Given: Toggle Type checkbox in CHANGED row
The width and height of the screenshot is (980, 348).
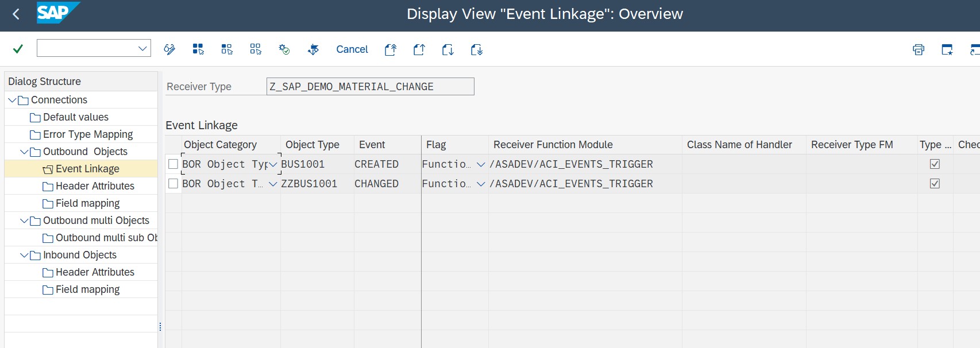Looking at the screenshot, I should pos(935,184).
